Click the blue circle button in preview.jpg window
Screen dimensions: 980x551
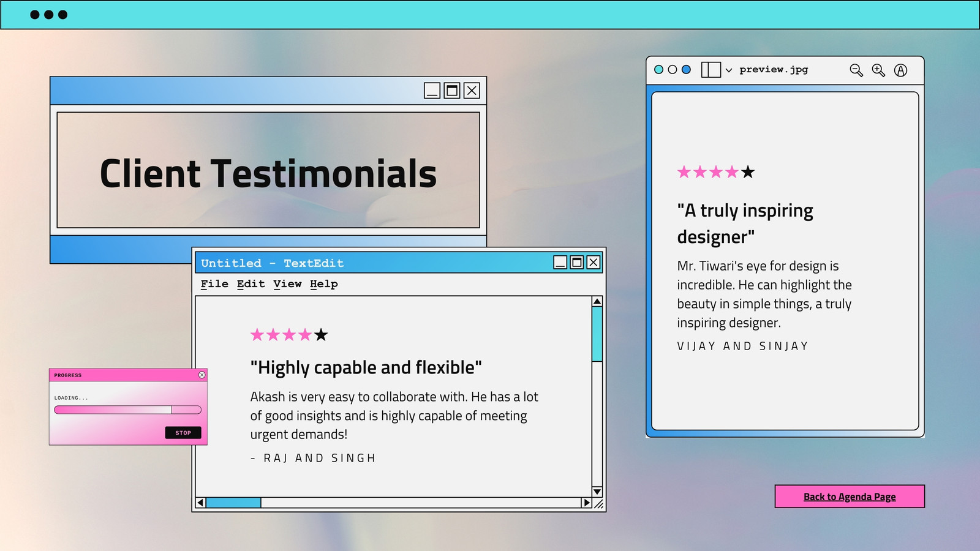(x=687, y=70)
